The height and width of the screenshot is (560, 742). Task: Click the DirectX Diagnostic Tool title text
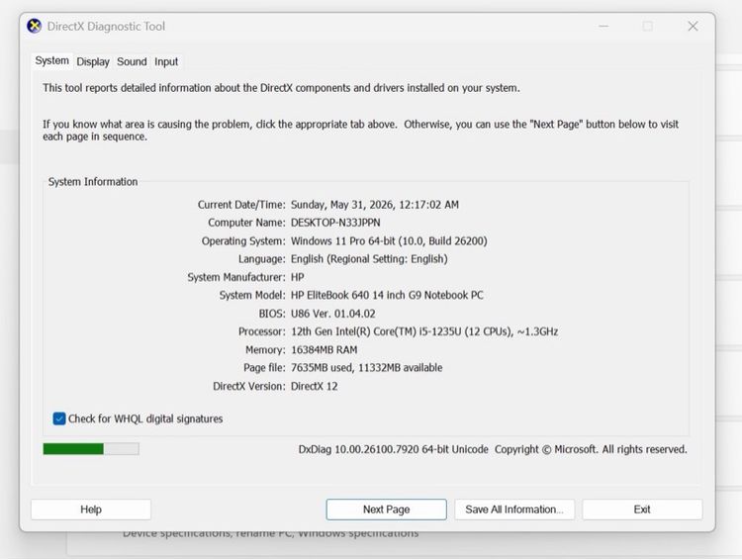pos(106,26)
